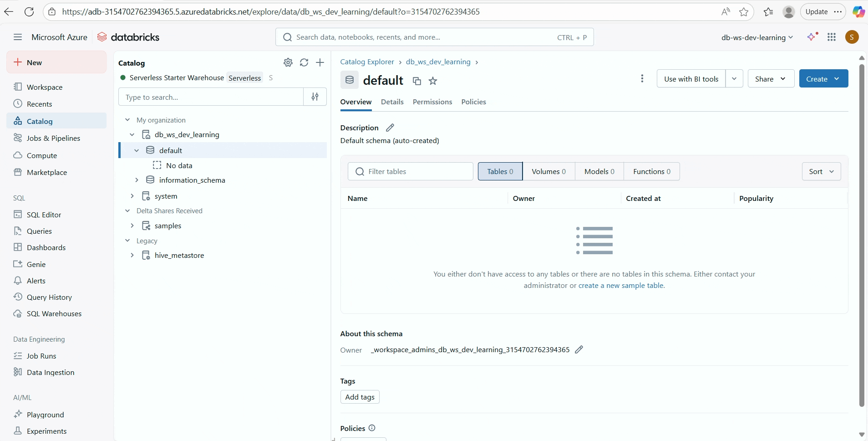
Task: Open Workspace in sidebar
Action: pyautogui.click(x=56, y=87)
